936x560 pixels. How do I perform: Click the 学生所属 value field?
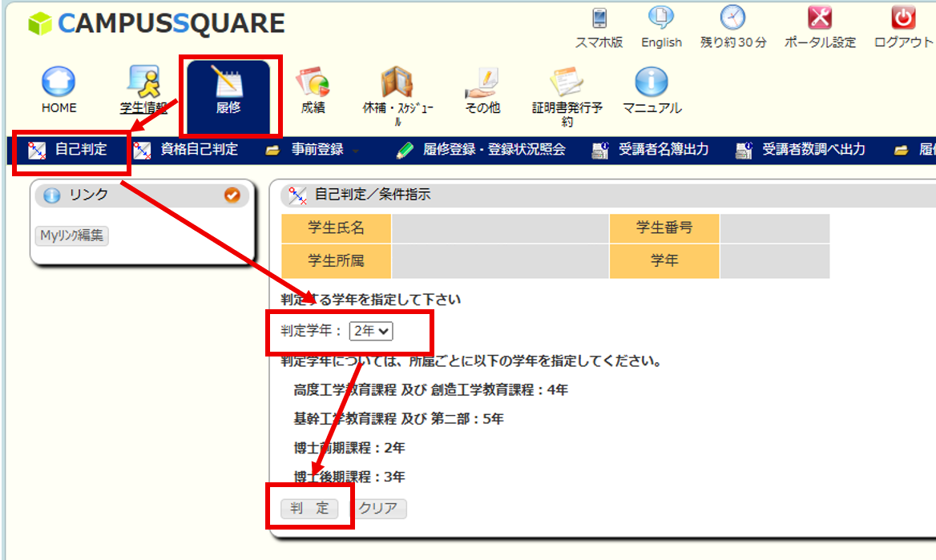[x=500, y=261]
